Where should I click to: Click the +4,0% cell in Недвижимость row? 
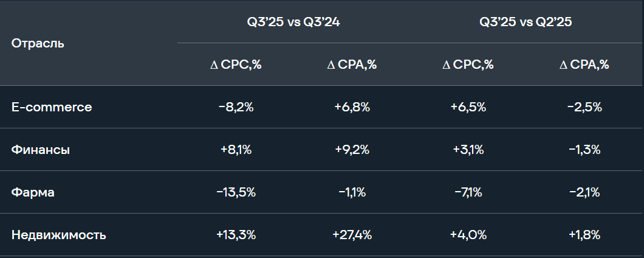[468, 235]
